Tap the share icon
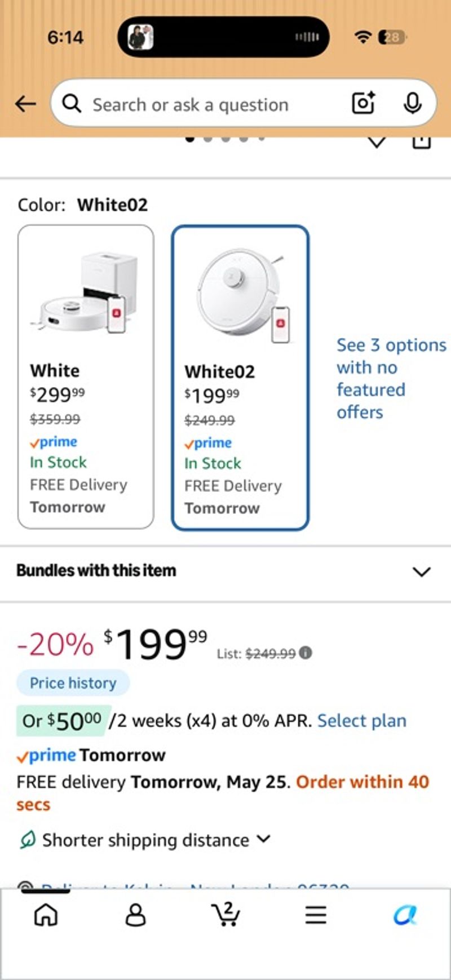Image resolution: width=451 pixels, height=980 pixels. click(x=421, y=141)
